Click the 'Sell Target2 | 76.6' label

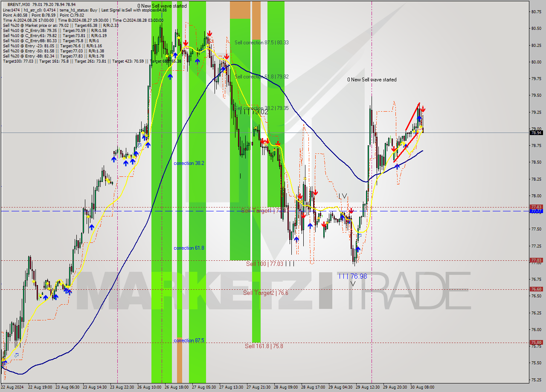pos(265,293)
